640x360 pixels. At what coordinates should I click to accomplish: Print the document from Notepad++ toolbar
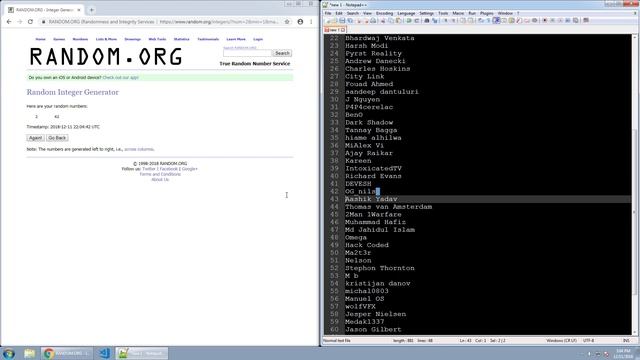(x=373, y=20)
